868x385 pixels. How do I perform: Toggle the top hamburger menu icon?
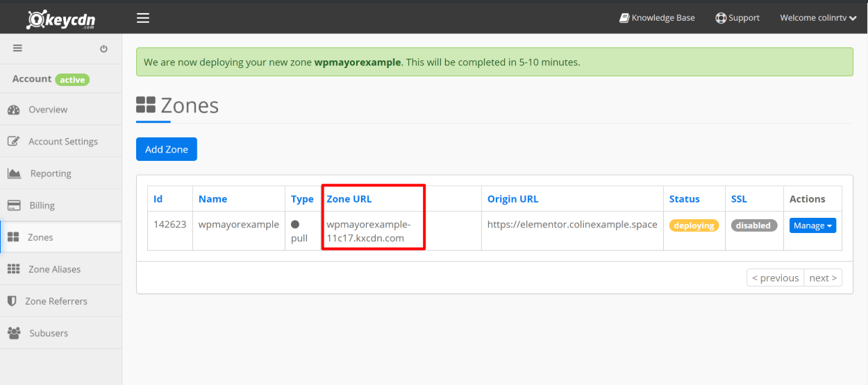coord(143,18)
